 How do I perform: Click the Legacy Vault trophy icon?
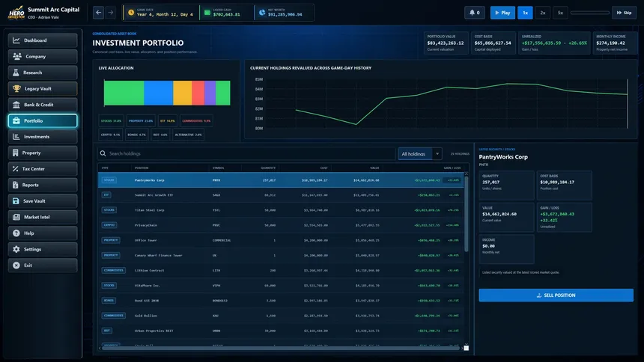16,88
